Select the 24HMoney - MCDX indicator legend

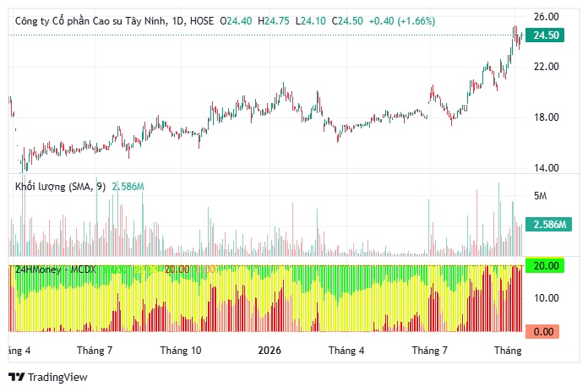tap(56, 269)
